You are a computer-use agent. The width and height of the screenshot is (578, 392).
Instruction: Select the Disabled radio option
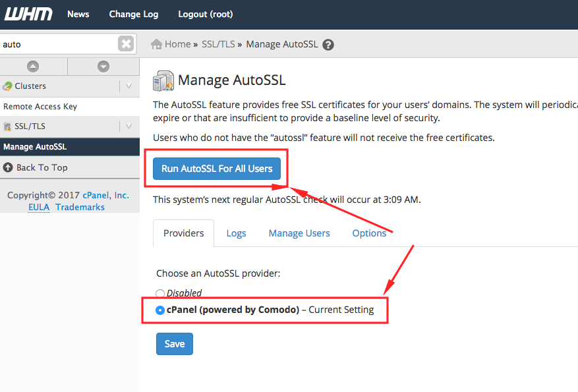pos(160,293)
